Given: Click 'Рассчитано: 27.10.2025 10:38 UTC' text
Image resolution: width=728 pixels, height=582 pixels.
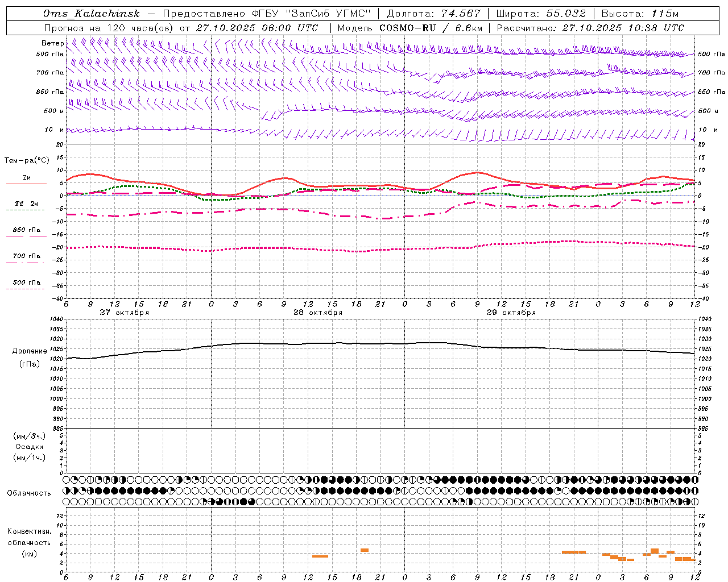Looking at the screenshot, I should pyautogui.click(x=590, y=28).
